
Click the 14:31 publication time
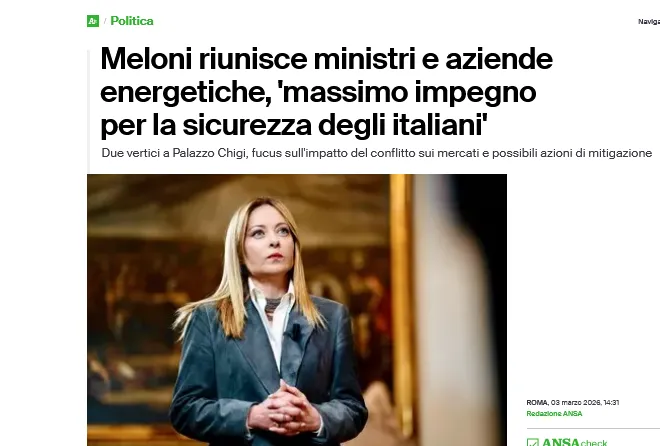pos(611,403)
